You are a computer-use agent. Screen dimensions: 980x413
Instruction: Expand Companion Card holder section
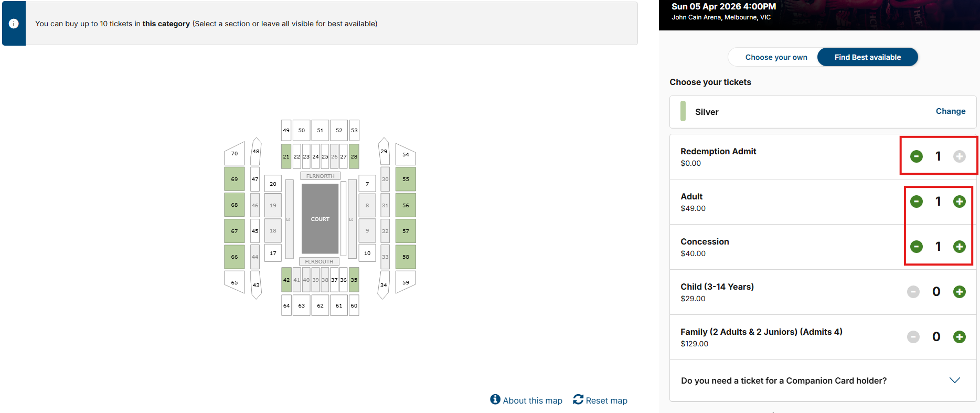click(x=954, y=380)
